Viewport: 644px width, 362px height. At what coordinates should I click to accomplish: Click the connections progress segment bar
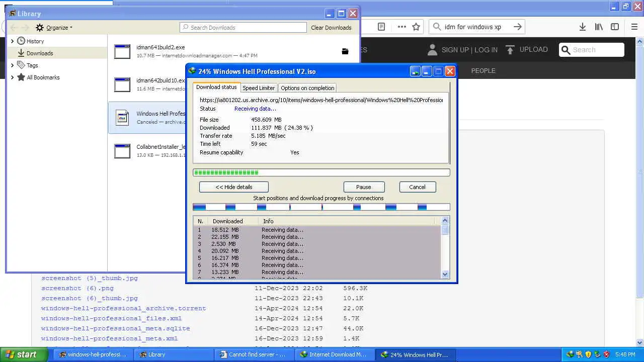tap(321, 207)
